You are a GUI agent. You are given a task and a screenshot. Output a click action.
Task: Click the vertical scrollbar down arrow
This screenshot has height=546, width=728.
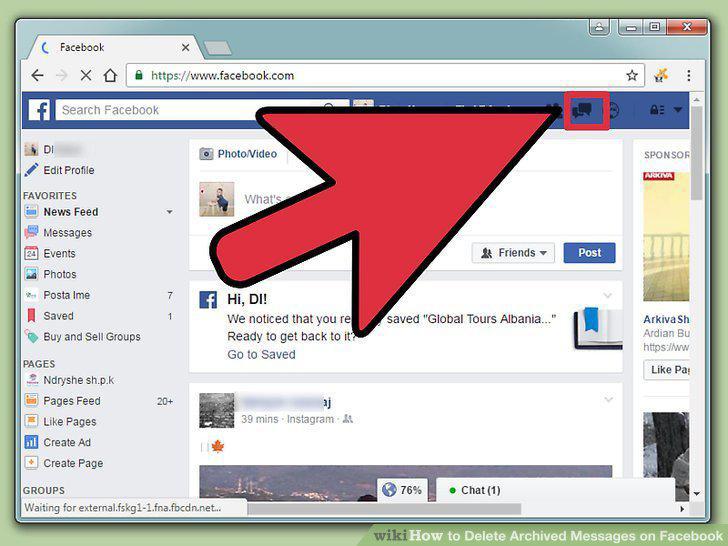696,494
